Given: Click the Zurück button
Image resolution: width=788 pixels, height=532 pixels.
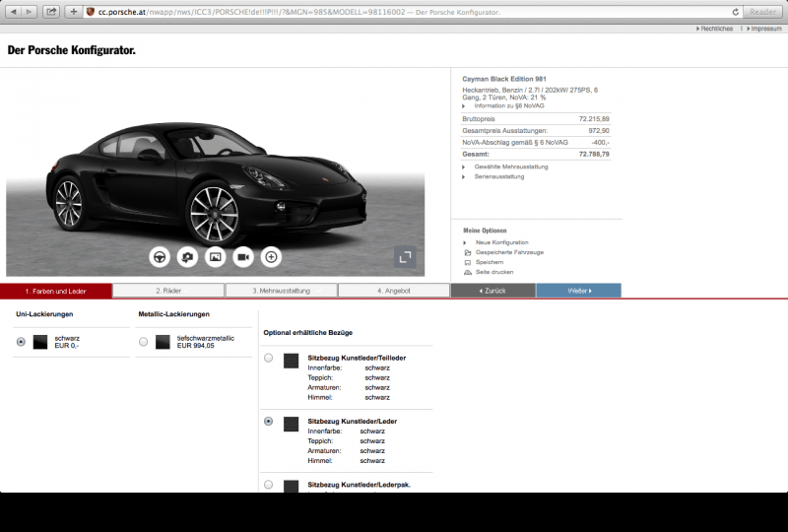Looking at the screenshot, I should pos(493,291).
